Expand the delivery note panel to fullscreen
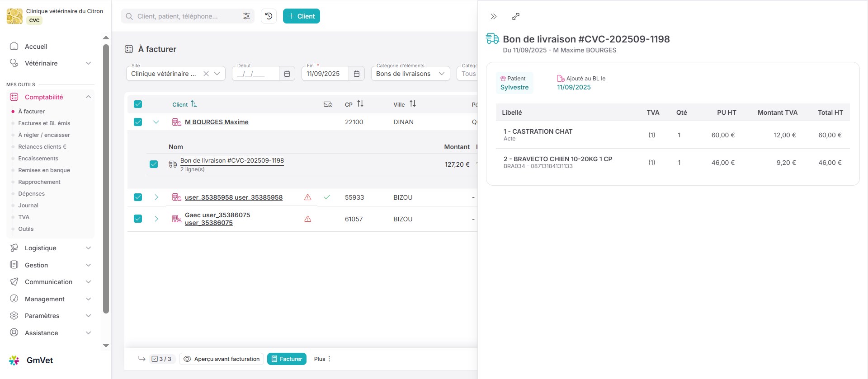 pyautogui.click(x=515, y=17)
